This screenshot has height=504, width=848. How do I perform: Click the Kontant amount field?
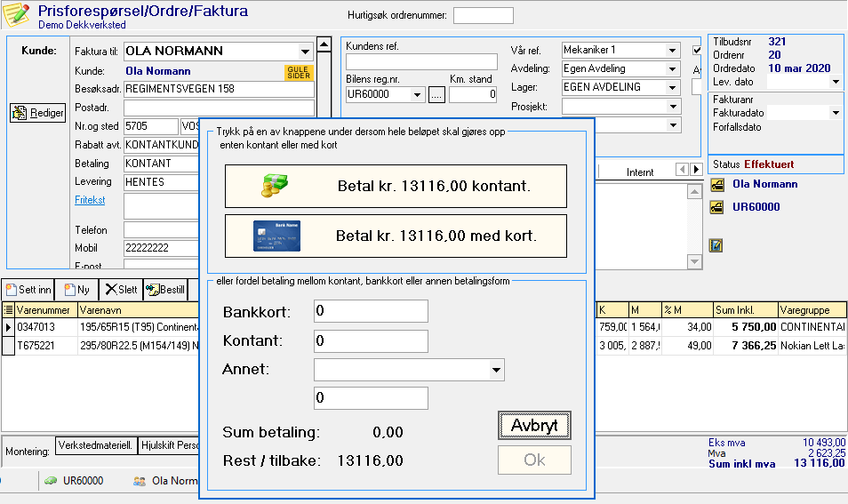[x=371, y=341]
